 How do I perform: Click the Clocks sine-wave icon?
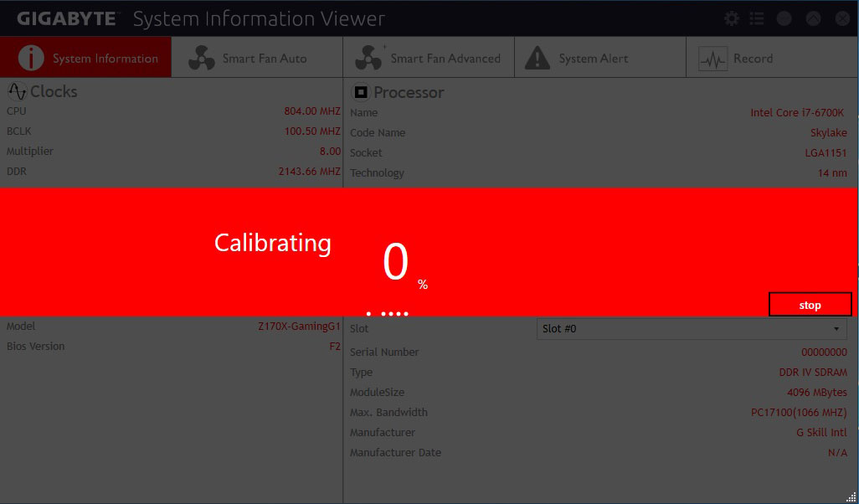click(x=17, y=91)
